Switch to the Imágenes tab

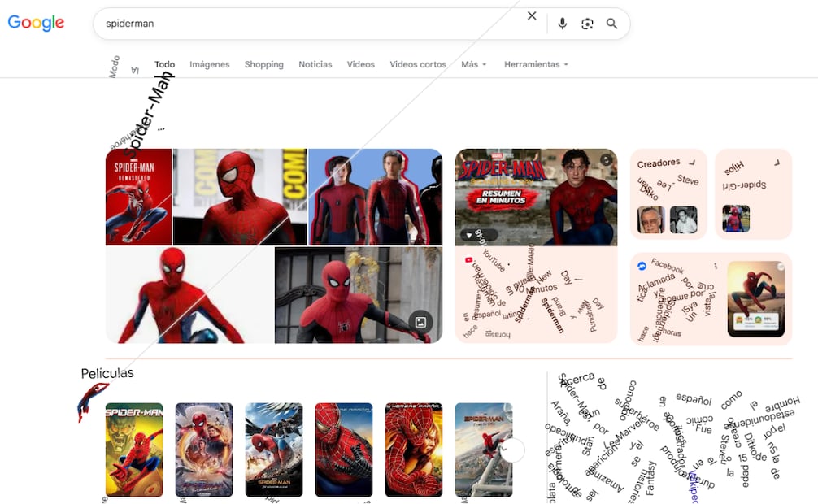point(209,64)
